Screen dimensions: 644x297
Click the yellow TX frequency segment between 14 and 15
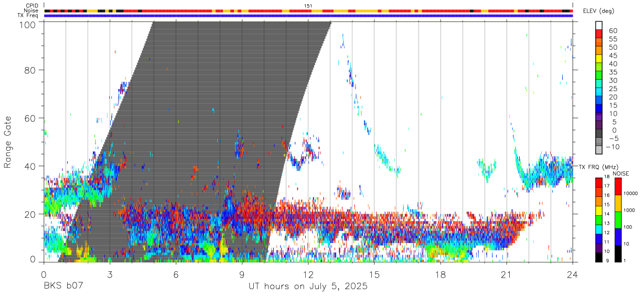[x=599, y=211]
